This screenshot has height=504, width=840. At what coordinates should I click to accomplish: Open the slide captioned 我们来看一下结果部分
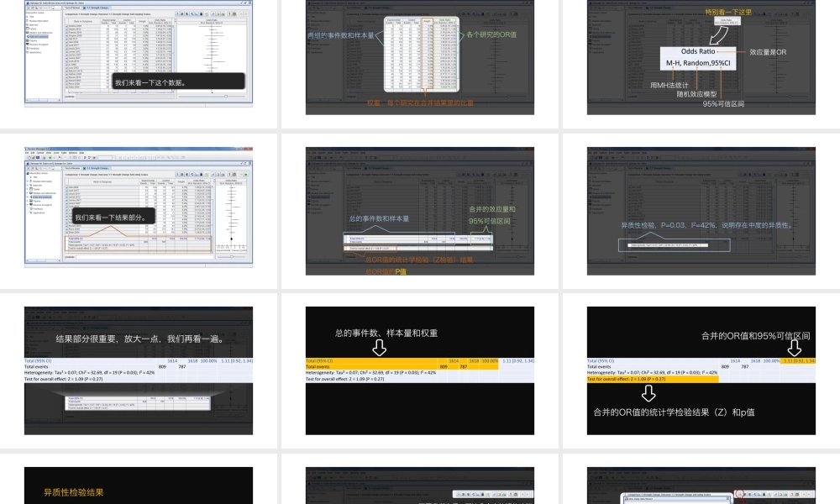(x=139, y=207)
